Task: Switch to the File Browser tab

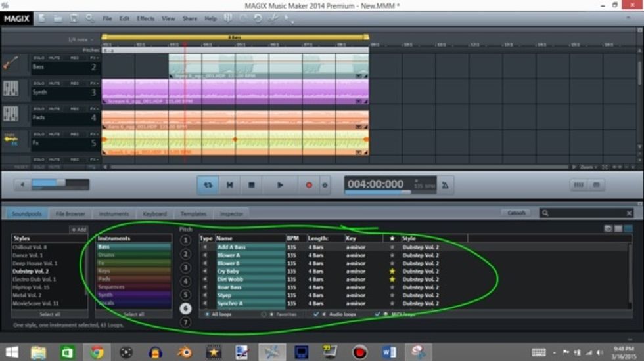Action: [70, 214]
